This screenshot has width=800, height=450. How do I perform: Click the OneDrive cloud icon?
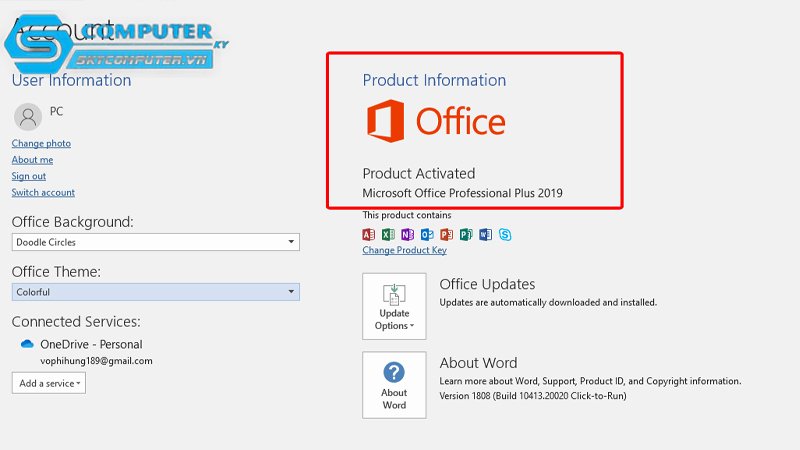[x=27, y=344]
